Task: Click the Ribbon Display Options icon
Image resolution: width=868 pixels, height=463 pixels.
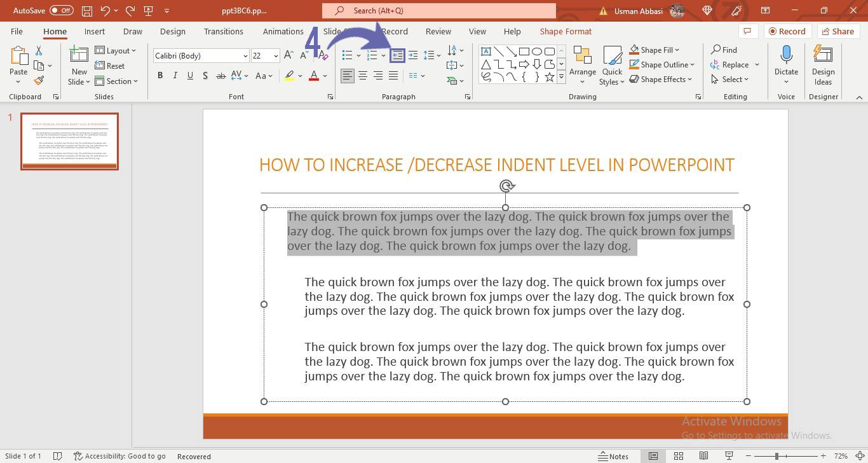Action: (x=765, y=11)
